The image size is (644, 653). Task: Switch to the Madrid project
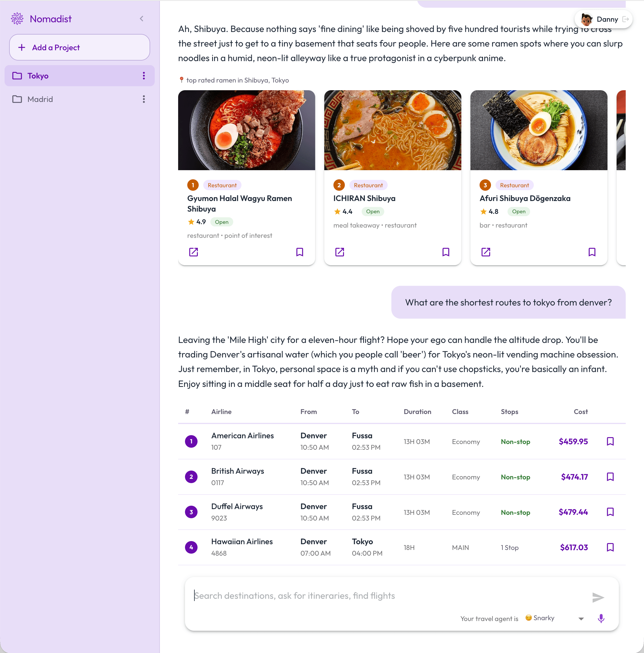[x=40, y=99]
